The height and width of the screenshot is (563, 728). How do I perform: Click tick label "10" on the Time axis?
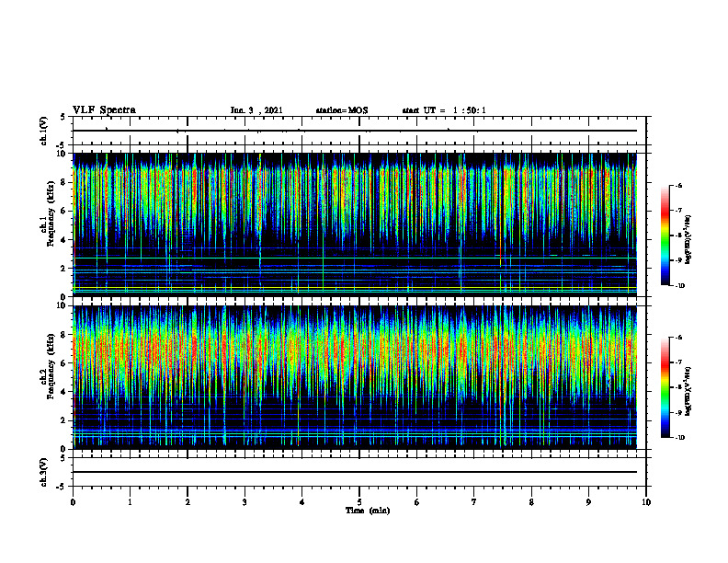(646, 502)
